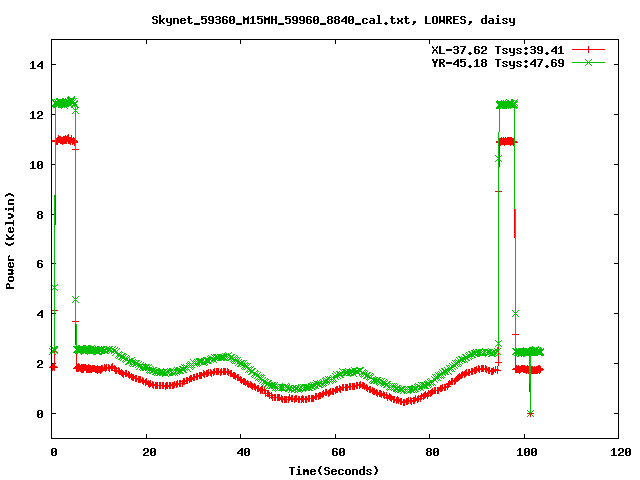The width and height of the screenshot is (640, 480).
Task: Click the Time(Seconds) x-axis label
Action: (x=334, y=471)
